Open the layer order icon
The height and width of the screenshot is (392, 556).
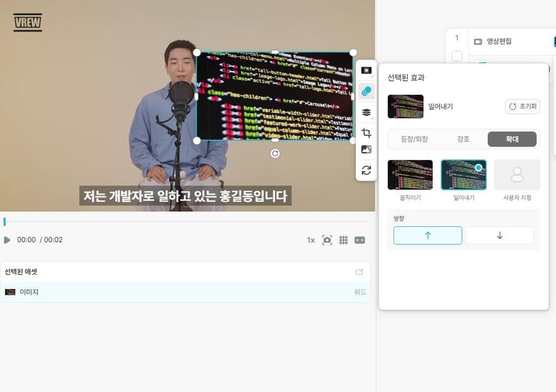[366, 112]
